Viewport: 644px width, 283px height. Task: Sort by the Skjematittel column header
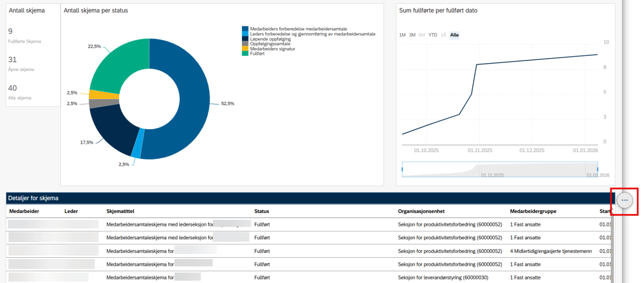[120, 211]
